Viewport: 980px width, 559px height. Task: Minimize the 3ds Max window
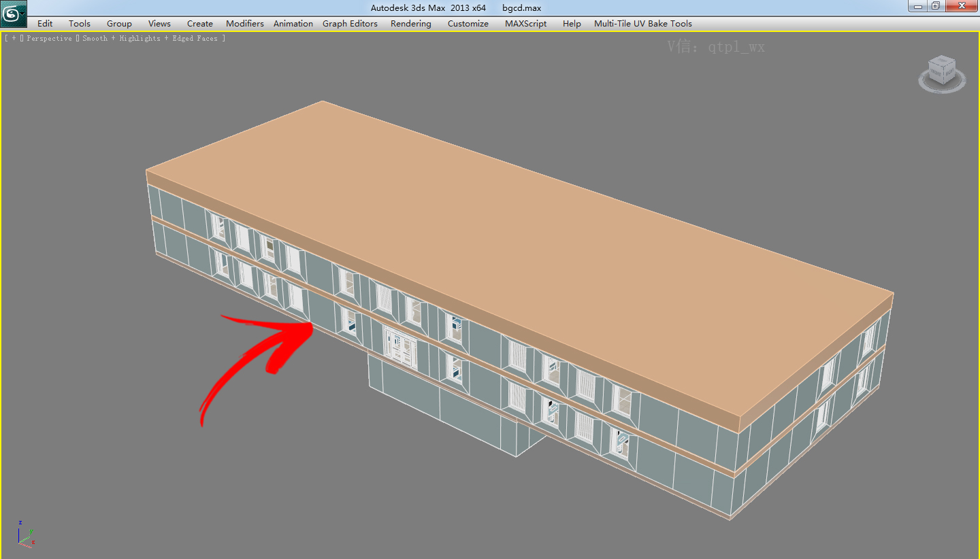click(918, 6)
